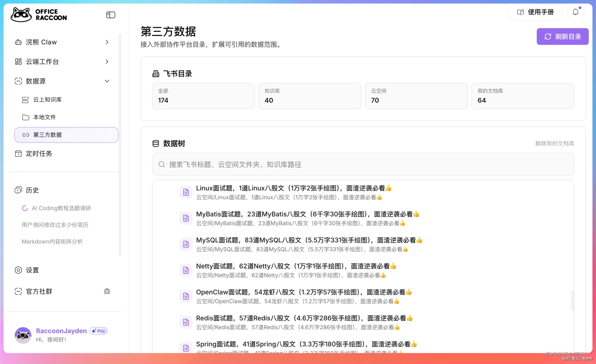Focus the 搜索飞书标题 search field
This screenshot has height=364, width=596.
[x=363, y=164]
